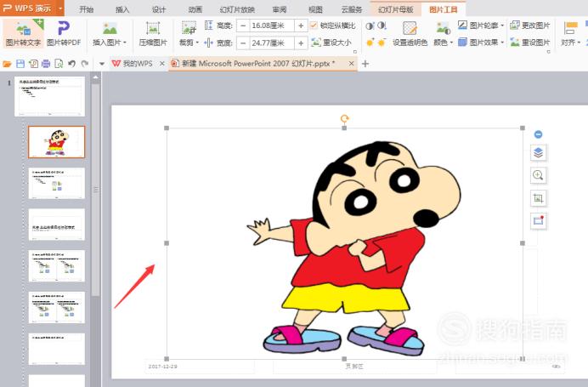Redo the last action
Image resolution: width=588 pixels, height=387 pixels.
pos(85,64)
